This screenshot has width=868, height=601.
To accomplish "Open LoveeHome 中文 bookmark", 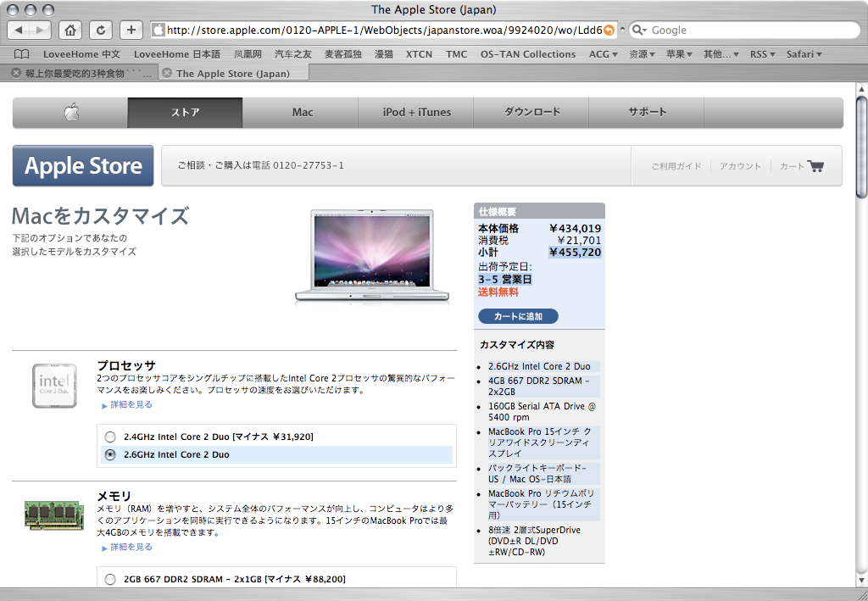I will (x=81, y=54).
